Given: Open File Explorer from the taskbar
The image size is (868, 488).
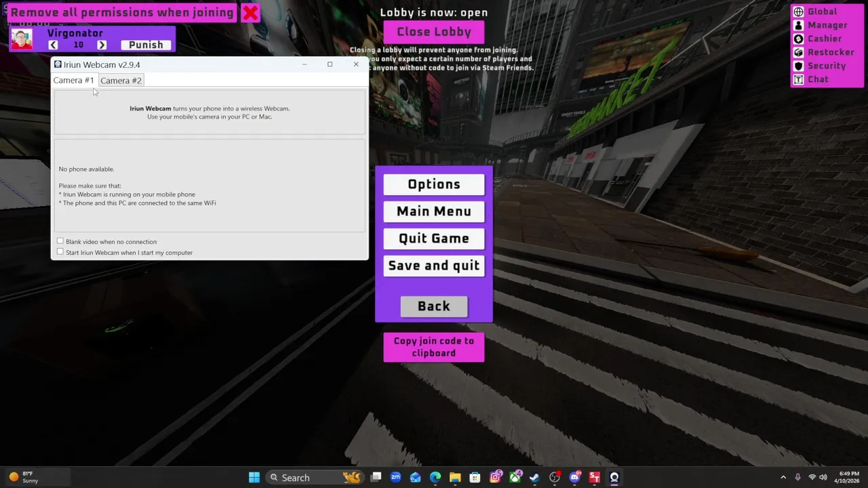Looking at the screenshot, I should coord(455,477).
